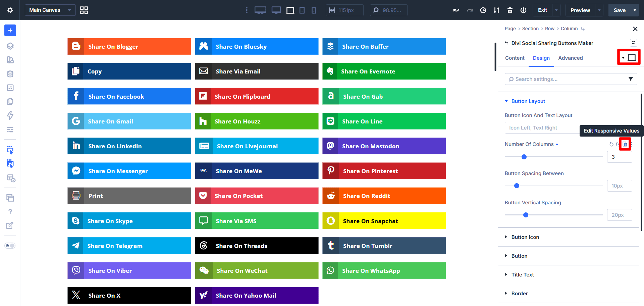Open the Save dropdown arrow
Image resolution: width=644 pixels, height=306 pixels.
click(x=635, y=10)
